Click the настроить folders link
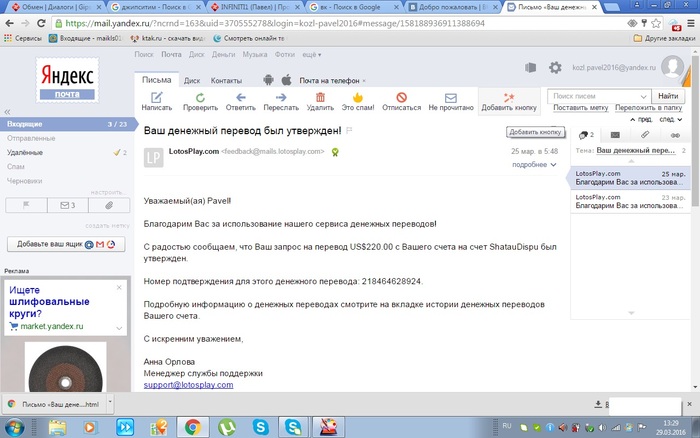The image size is (700, 438). pyautogui.click(x=107, y=192)
